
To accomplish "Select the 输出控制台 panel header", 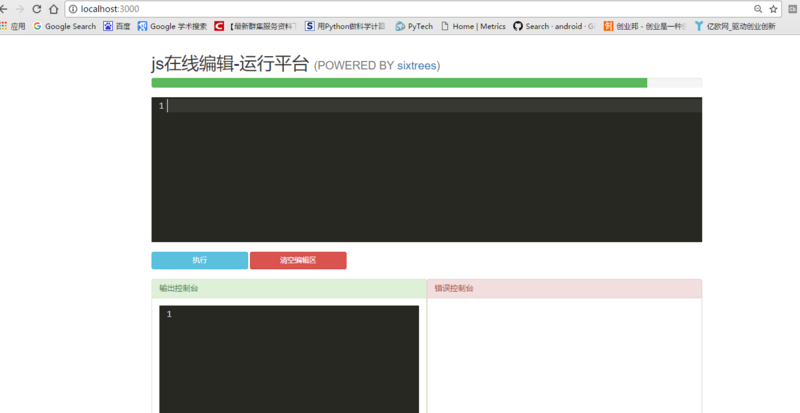I will [289, 288].
